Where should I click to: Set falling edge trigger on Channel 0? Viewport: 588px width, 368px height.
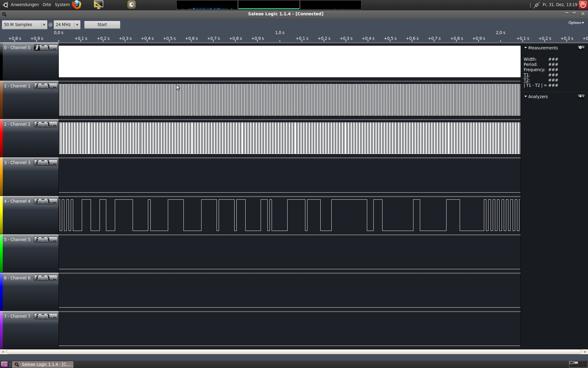tap(49, 48)
